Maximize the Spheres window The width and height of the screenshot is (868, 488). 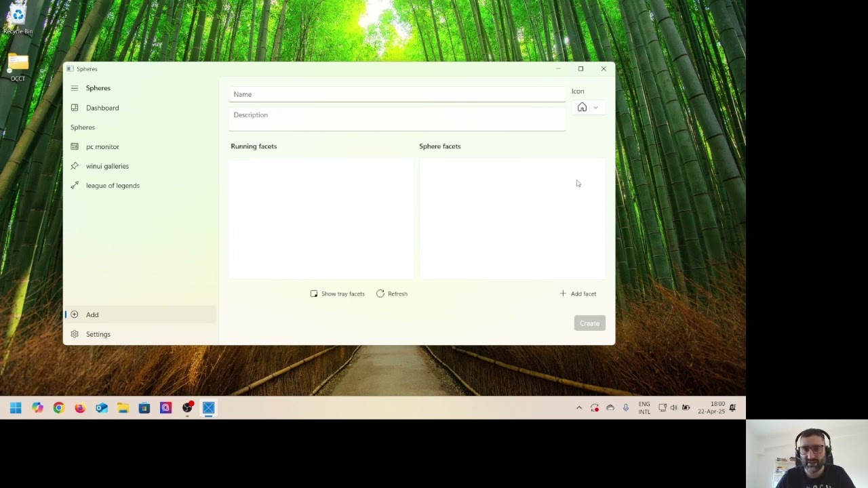[580, 68]
